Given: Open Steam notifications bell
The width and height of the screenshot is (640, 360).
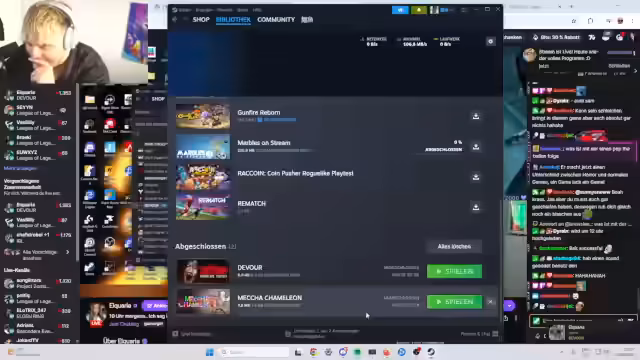Looking at the screenshot, I should (419, 10).
